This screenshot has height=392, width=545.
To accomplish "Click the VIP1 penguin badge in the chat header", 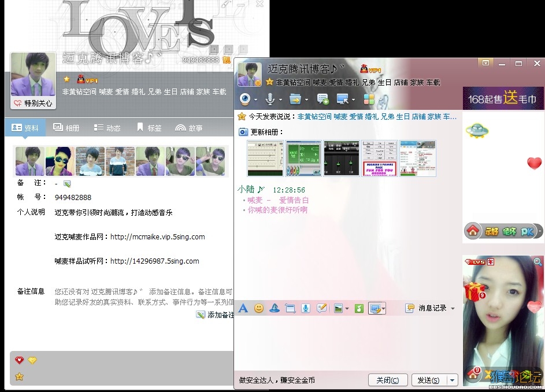I will point(370,69).
